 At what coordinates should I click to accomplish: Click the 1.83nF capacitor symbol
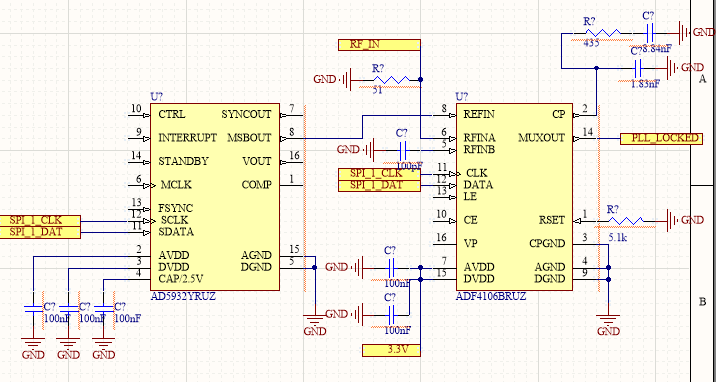click(638, 69)
